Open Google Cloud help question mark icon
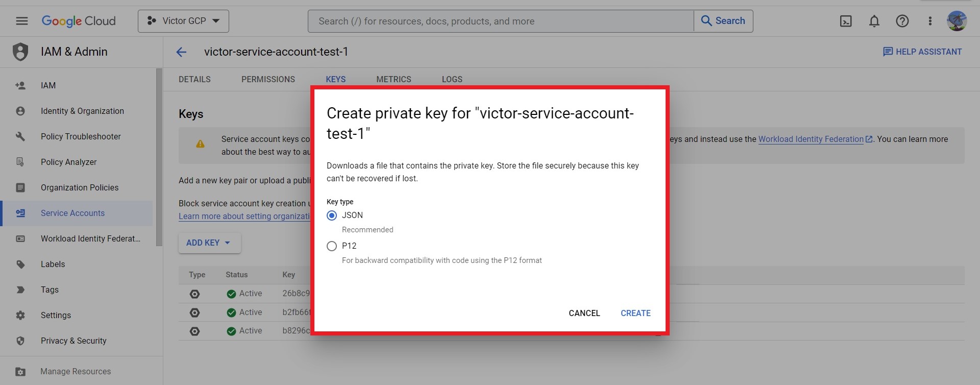980x385 pixels. [902, 21]
